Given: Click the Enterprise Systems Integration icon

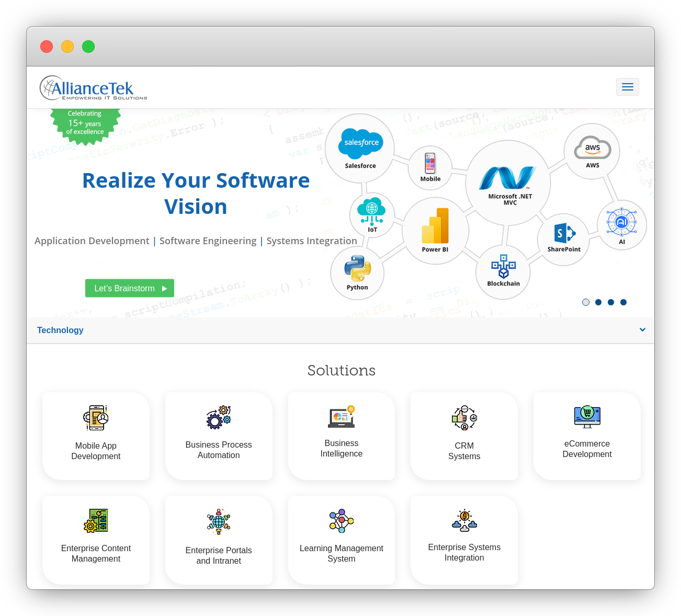Looking at the screenshot, I should [x=464, y=520].
